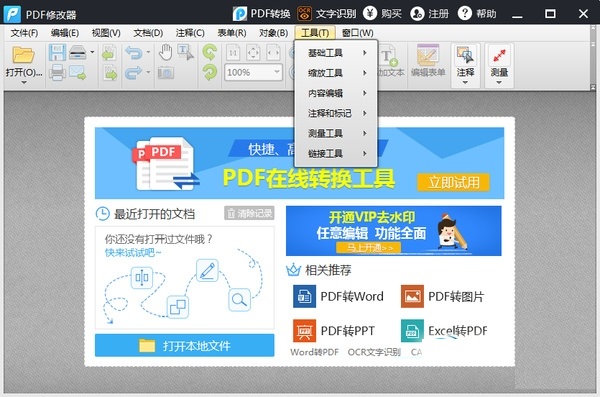Click the fit width icon

pyautogui.click(x=273, y=53)
